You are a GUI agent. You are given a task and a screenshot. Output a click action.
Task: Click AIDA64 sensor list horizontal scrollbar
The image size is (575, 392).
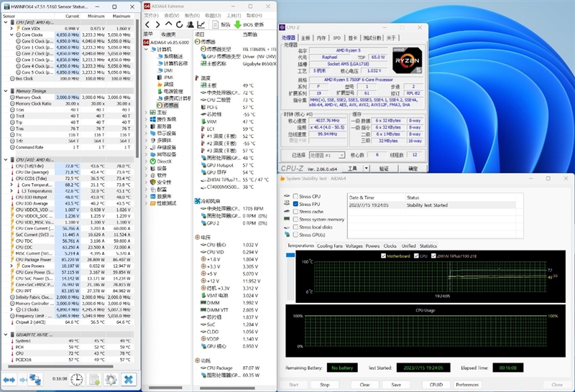(x=227, y=388)
